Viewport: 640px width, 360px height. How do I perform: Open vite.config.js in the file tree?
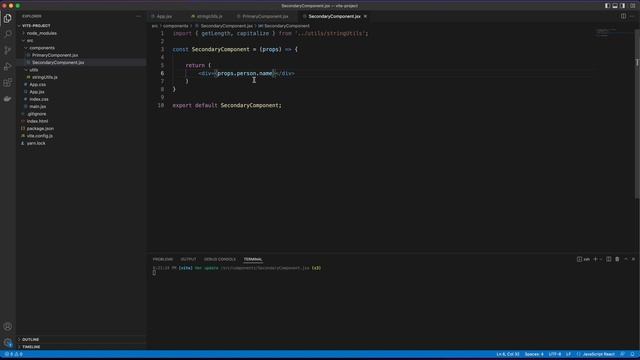40,136
